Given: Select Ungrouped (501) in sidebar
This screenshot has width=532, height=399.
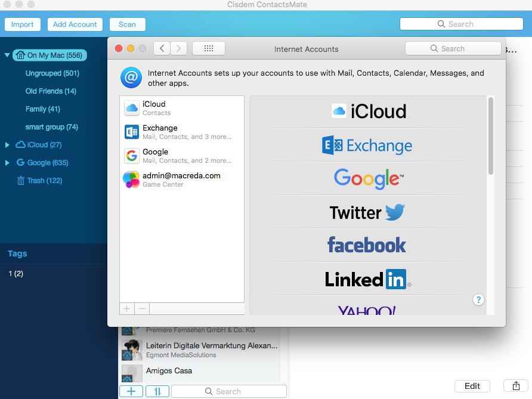Looking at the screenshot, I should point(52,73).
